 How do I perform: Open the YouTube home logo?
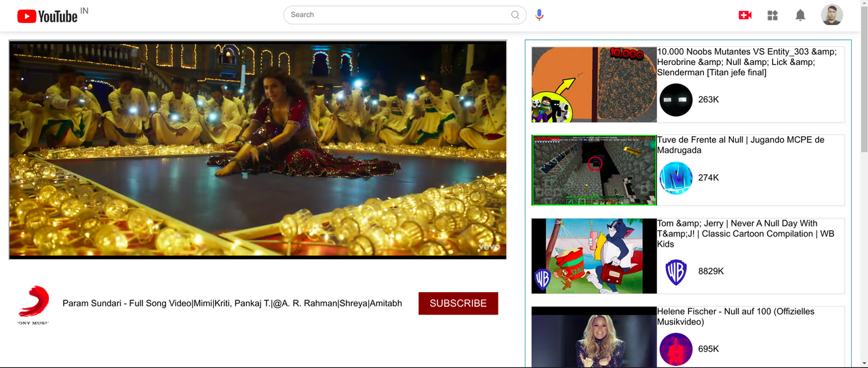(x=47, y=16)
